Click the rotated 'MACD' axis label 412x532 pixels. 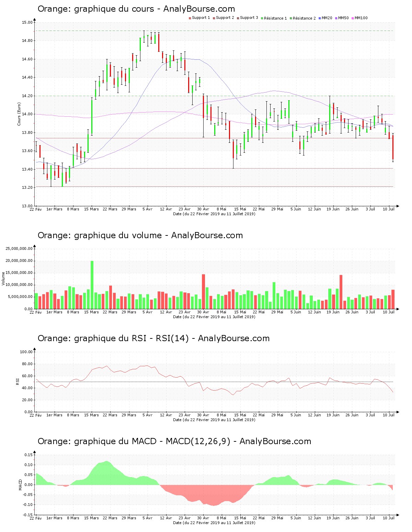(20, 484)
